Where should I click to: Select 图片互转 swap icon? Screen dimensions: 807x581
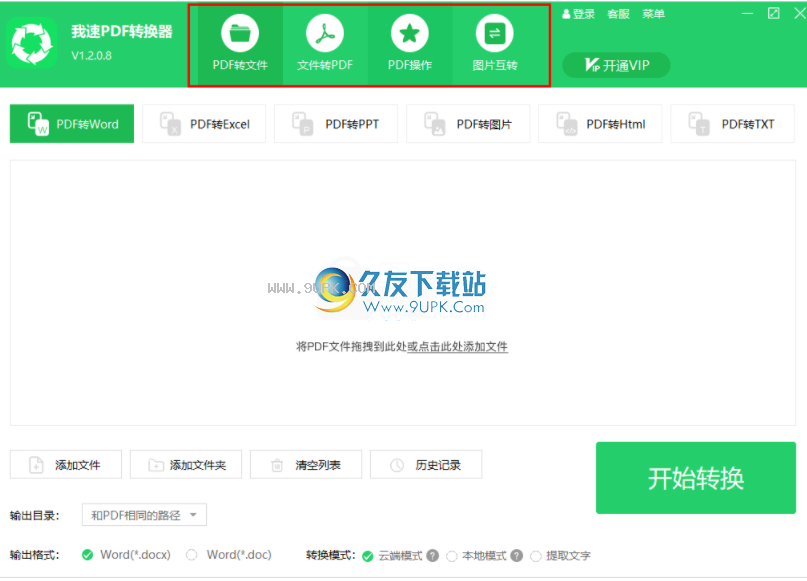click(495, 33)
